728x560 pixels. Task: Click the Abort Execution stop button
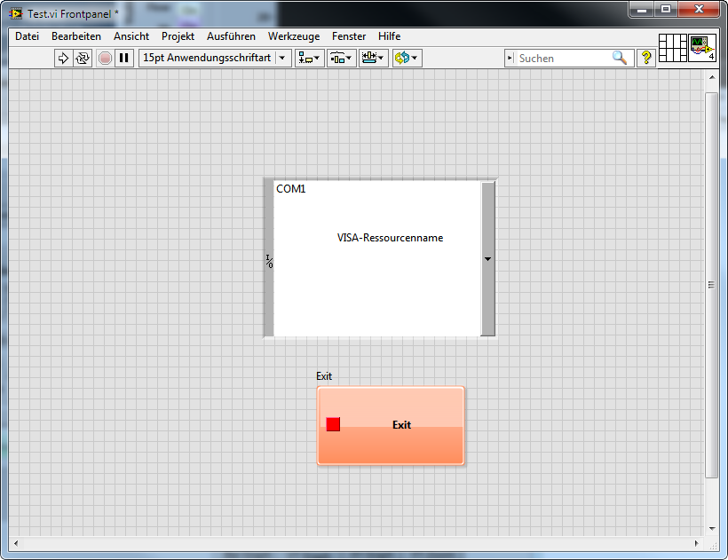[106, 58]
